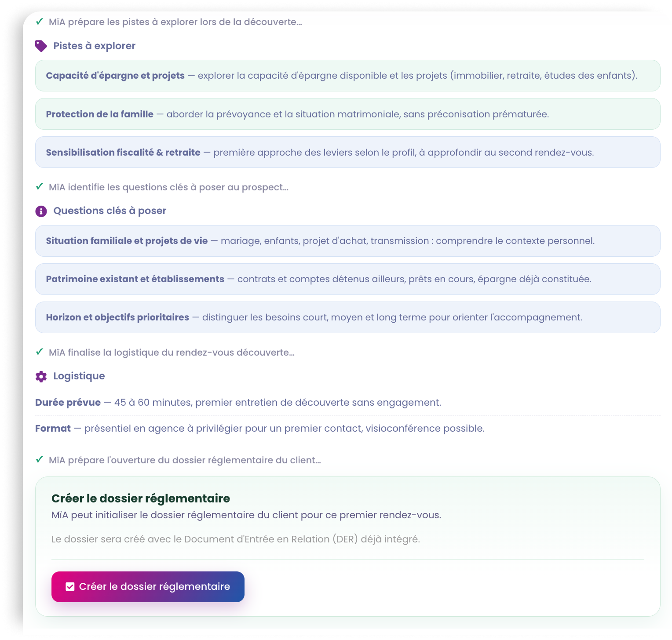The width and height of the screenshot is (672, 640).
Task: Click the checkmark beside MïA prépare l'ouverture du dossier
Action: pyautogui.click(x=40, y=460)
